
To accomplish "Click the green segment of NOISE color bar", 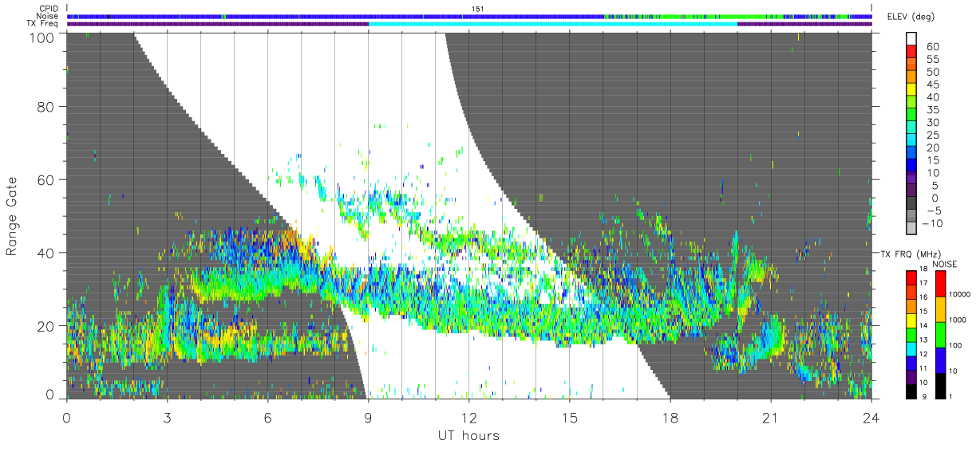I will [x=941, y=335].
